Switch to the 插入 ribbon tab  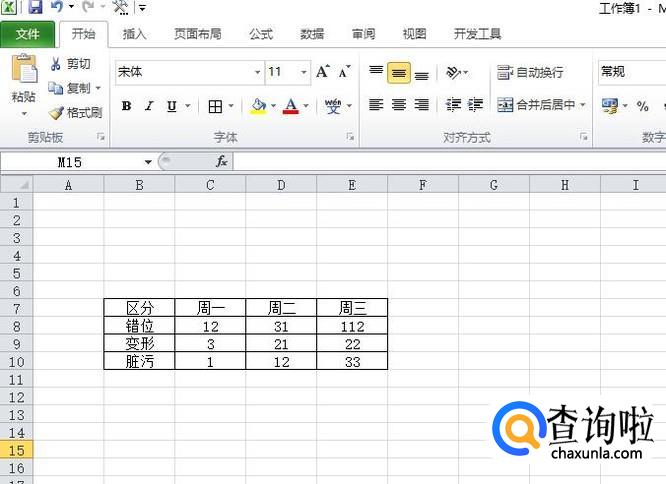134,34
